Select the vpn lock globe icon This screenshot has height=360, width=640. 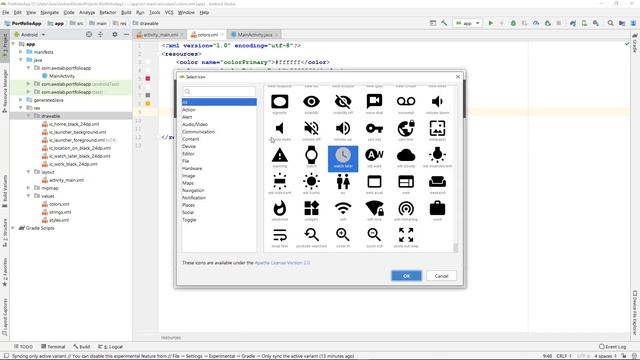coord(406,129)
